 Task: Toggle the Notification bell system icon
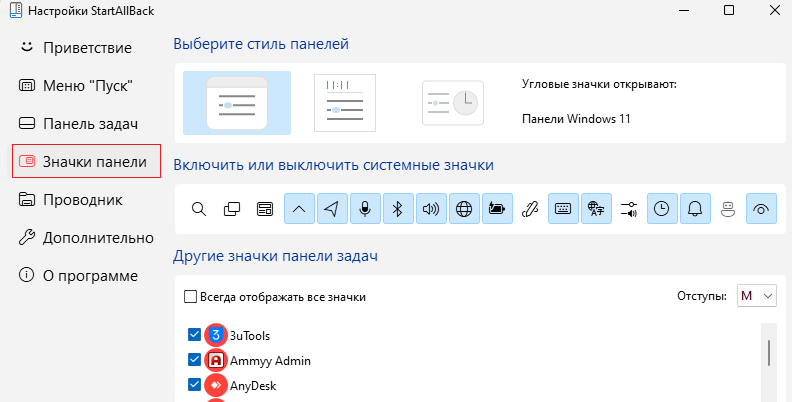[x=695, y=209]
